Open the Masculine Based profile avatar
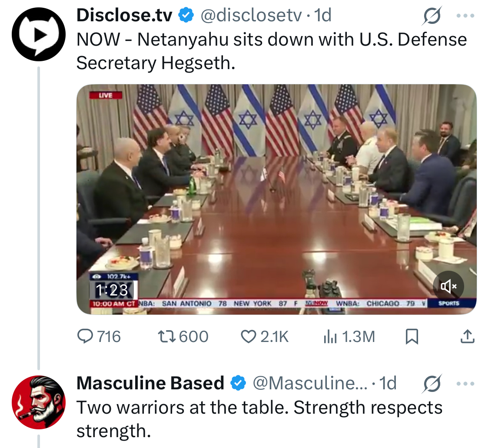This screenshot has height=448, width=485. coord(39,402)
